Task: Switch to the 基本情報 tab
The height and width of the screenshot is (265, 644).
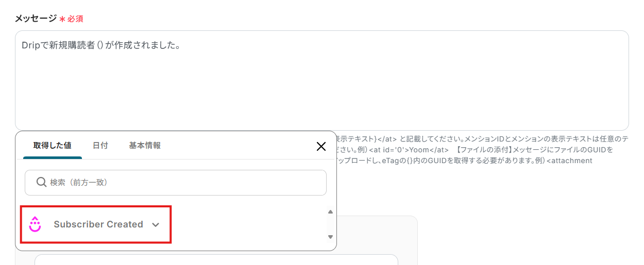Action: point(145,146)
